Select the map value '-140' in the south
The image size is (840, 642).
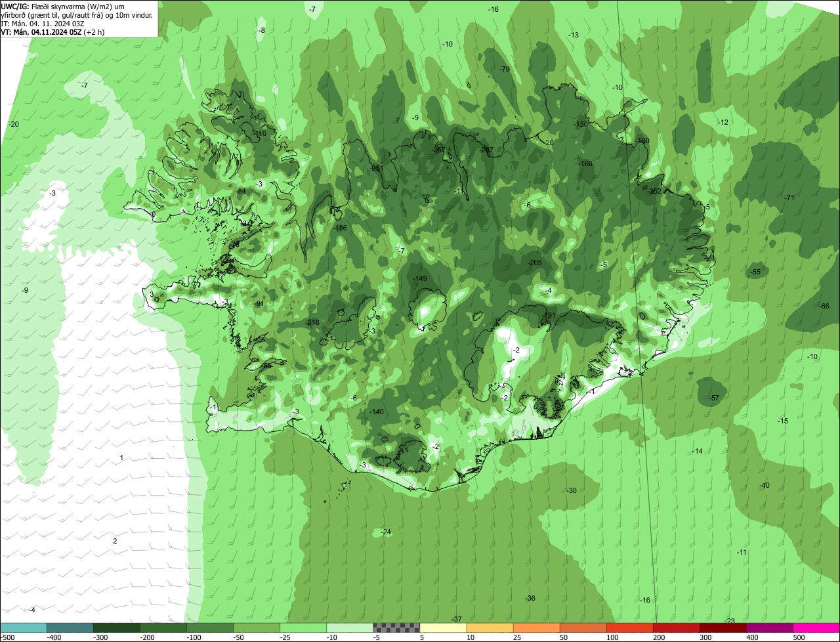point(377,412)
